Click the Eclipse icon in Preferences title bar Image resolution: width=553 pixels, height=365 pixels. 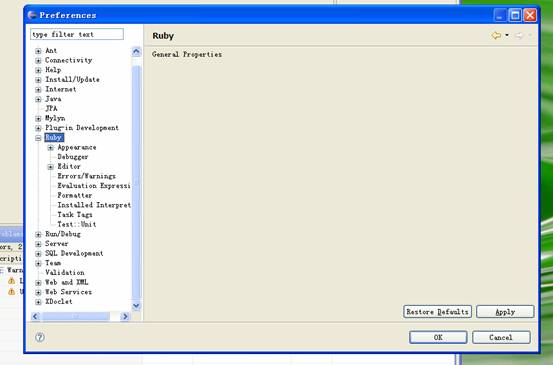tap(32, 15)
